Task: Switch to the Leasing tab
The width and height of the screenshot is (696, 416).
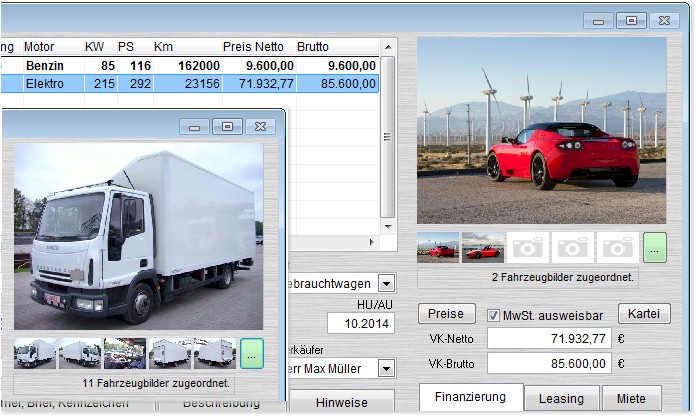Action: [561, 398]
